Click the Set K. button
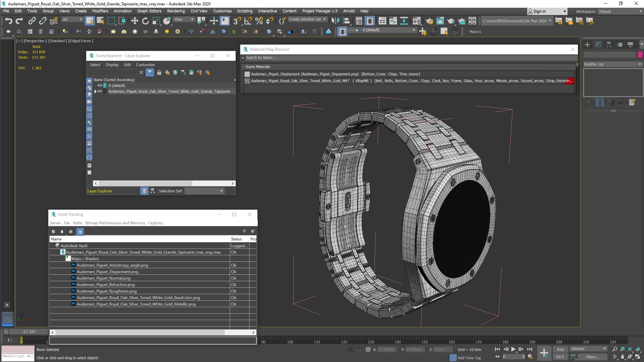The width and height of the screenshot is (644, 362). [560, 357]
